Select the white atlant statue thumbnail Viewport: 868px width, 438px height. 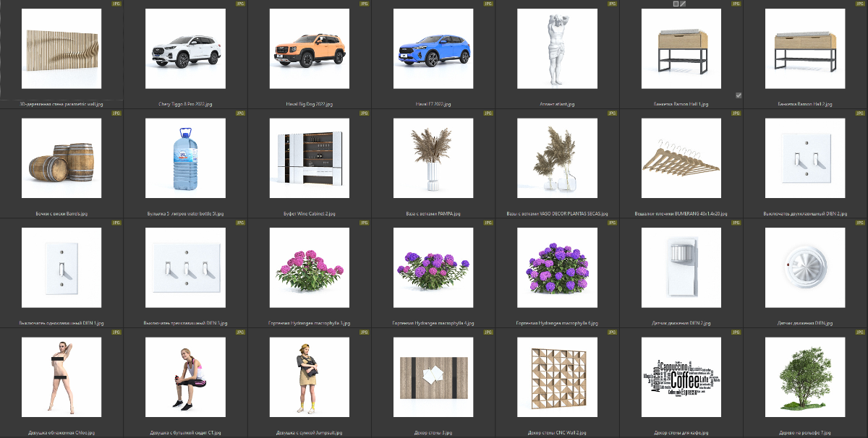tap(558, 49)
